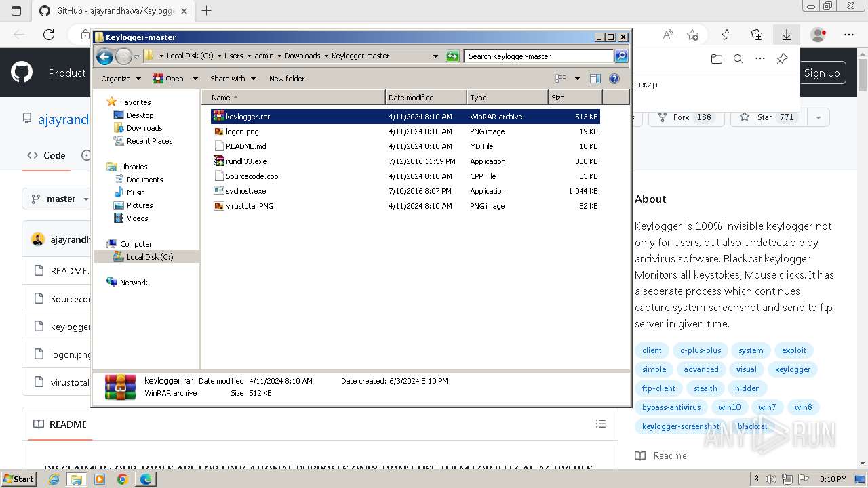
Task: Open the Share with dropdown
Action: point(233,79)
